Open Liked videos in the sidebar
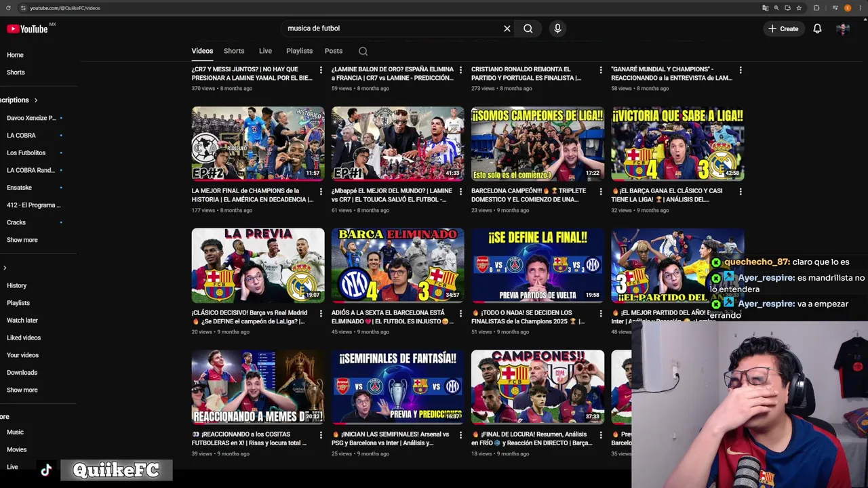 tap(24, 338)
